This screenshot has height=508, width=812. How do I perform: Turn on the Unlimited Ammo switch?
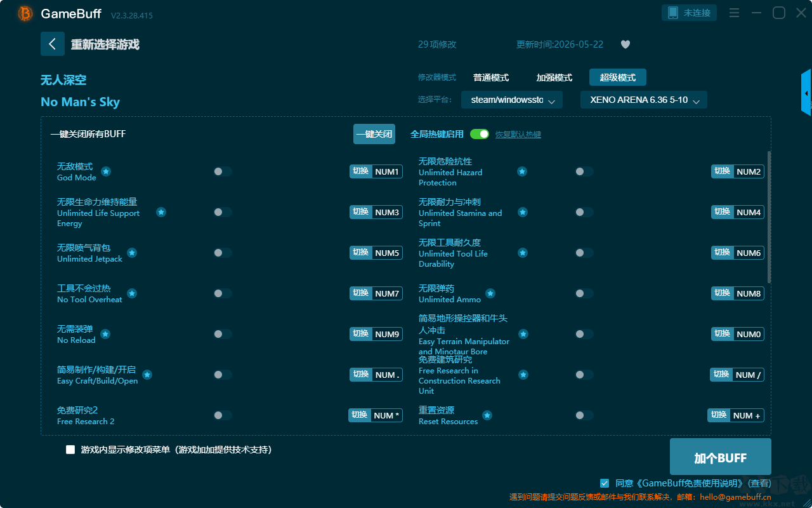coord(584,293)
